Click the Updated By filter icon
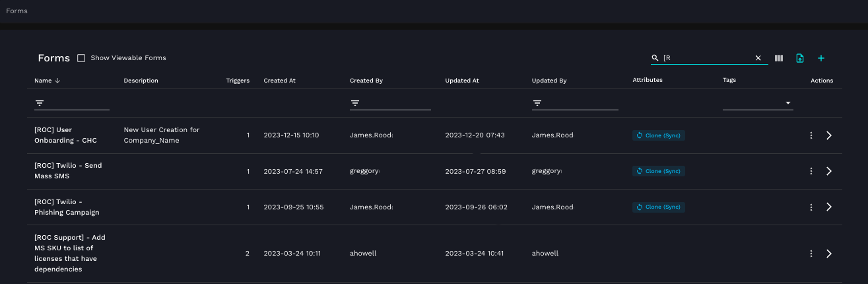The height and width of the screenshot is (284, 868). point(537,103)
